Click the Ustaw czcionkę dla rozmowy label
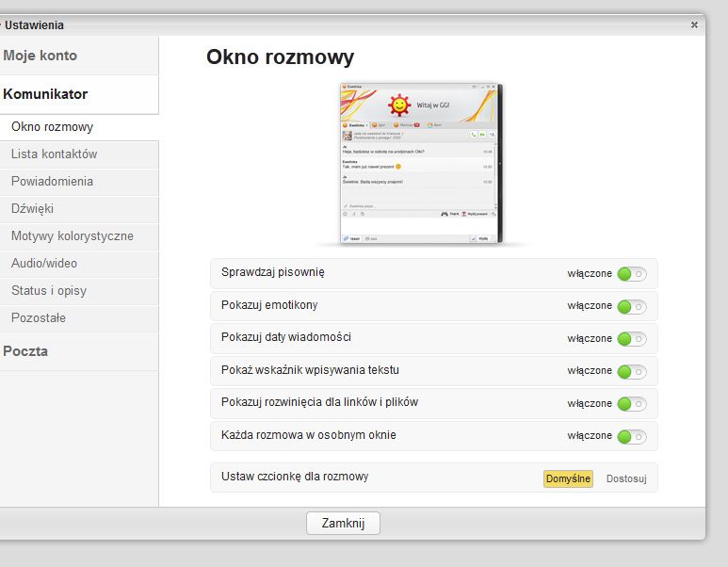 tap(295, 477)
